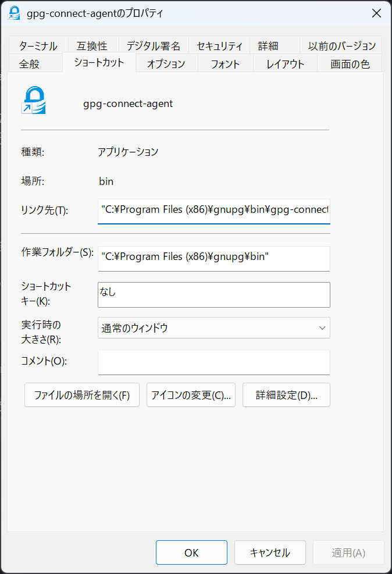
Task: Open 詳細設定 advanced settings
Action: (x=286, y=395)
